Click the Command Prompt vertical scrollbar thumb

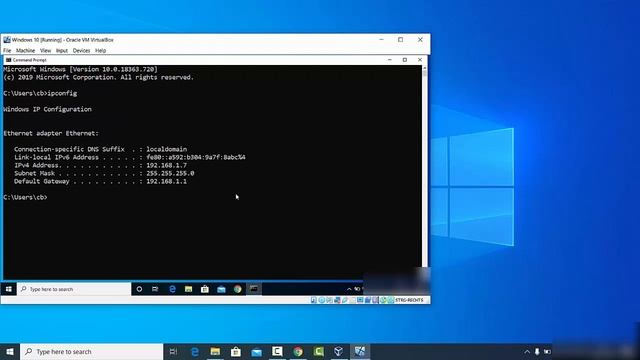click(x=425, y=73)
